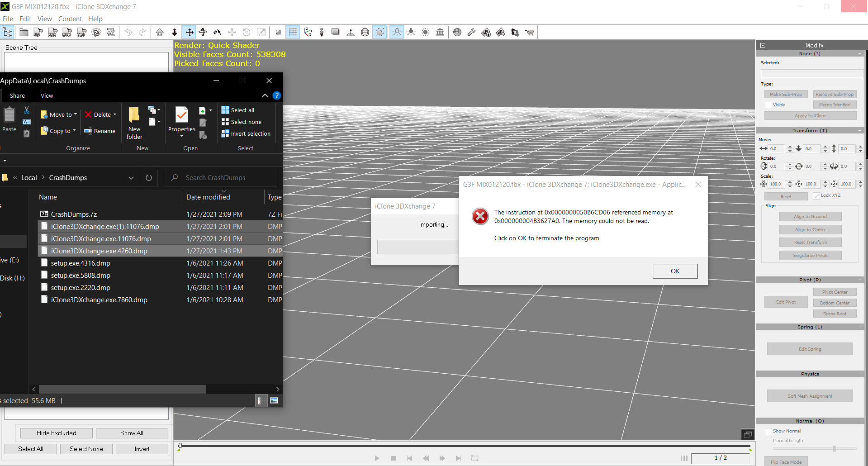Screen dimensions: 868x466
Task: Toggle the Scene Tree panel toolbar icon
Action: coord(7,32)
